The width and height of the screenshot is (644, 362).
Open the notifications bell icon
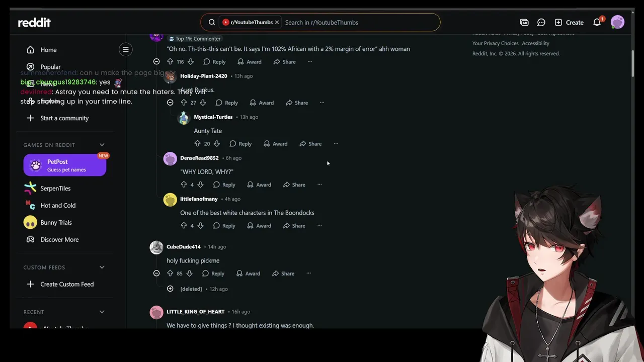tap(597, 23)
